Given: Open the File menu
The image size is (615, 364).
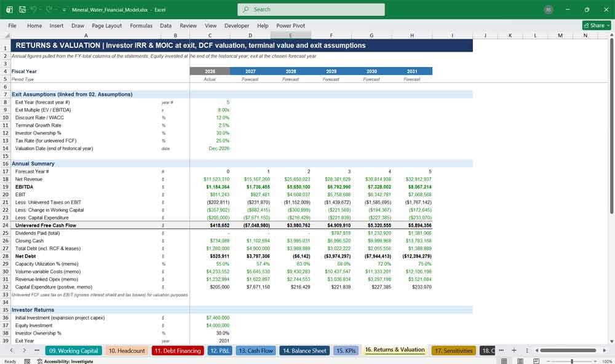Looking at the screenshot, I should click(12, 25).
